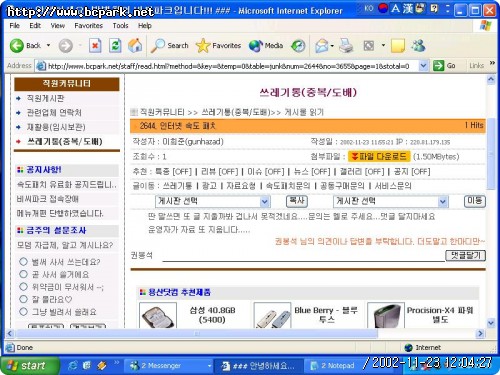
Task: Click the third quick launch icon on taskbar
Action: tap(102, 366)
